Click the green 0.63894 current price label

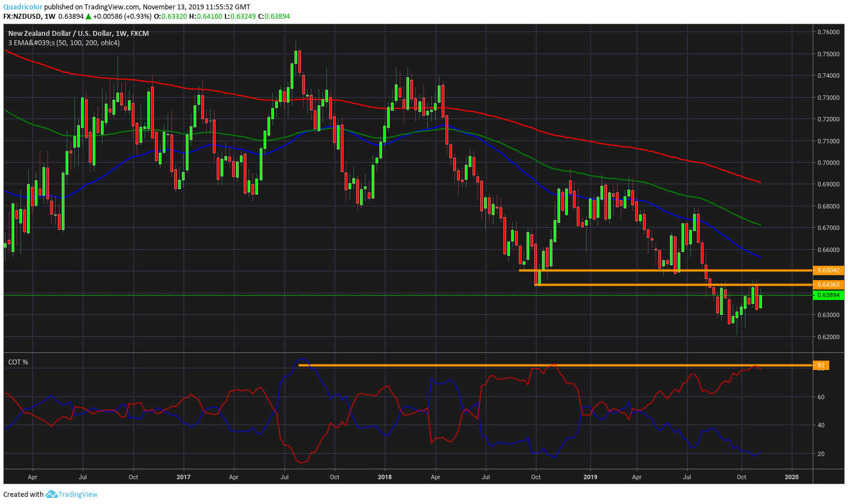tap(828, 295)
